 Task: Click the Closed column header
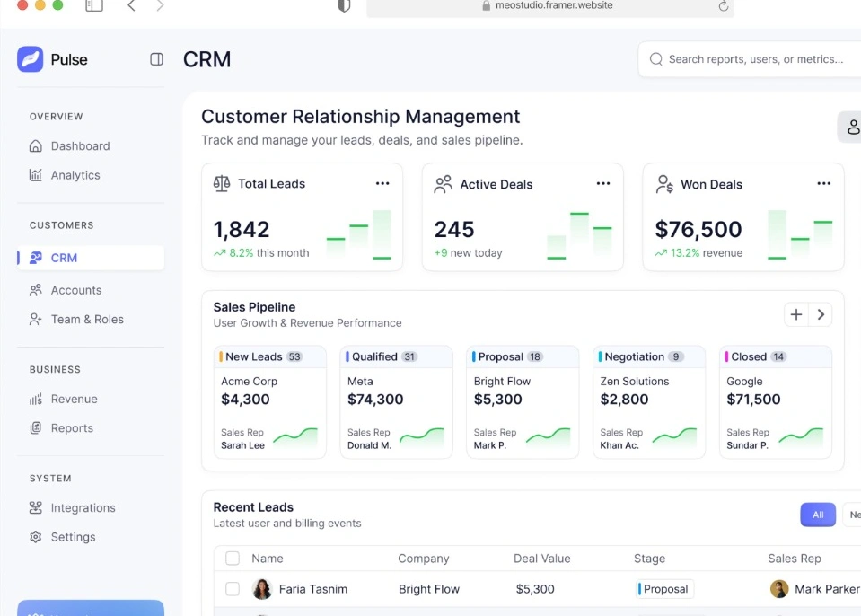click(x=776, y=356)
